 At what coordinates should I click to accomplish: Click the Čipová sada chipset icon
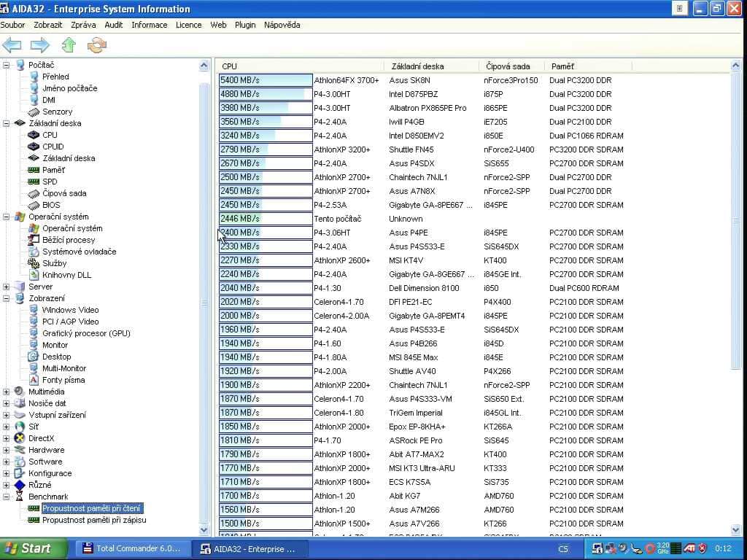coord(34,193)
